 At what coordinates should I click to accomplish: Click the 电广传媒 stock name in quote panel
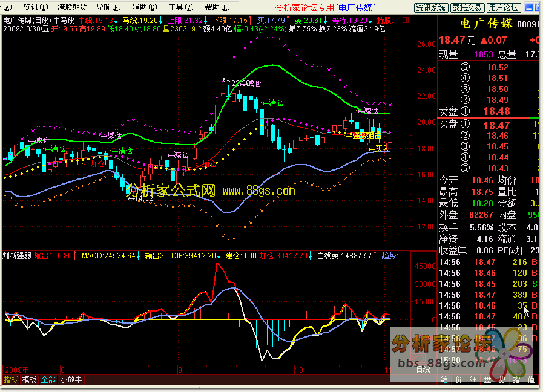(487, 24)
